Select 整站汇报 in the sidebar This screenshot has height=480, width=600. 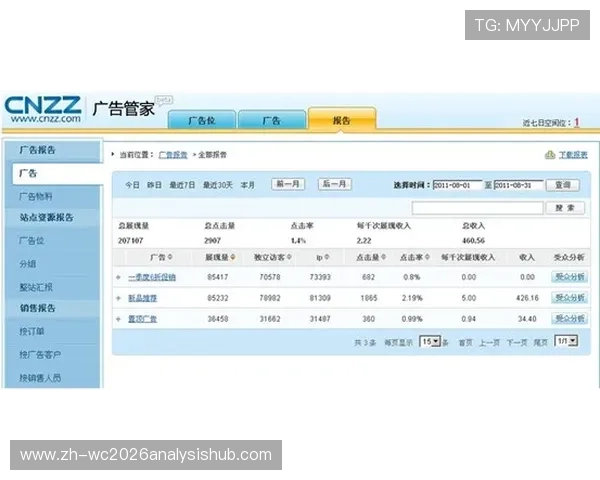(x=36, y=287)
